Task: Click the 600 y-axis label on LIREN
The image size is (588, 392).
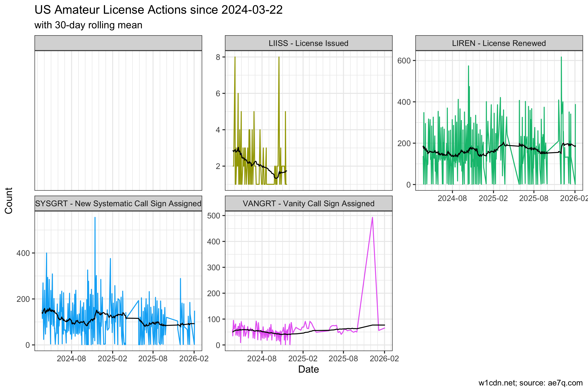Action: click(x=404, y=61)
